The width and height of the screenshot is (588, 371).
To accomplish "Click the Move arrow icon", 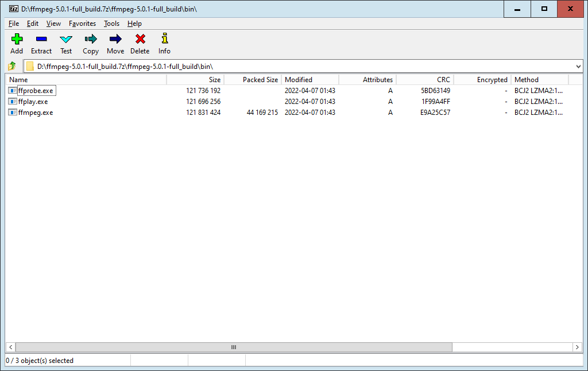I will (x=115, y=39).
